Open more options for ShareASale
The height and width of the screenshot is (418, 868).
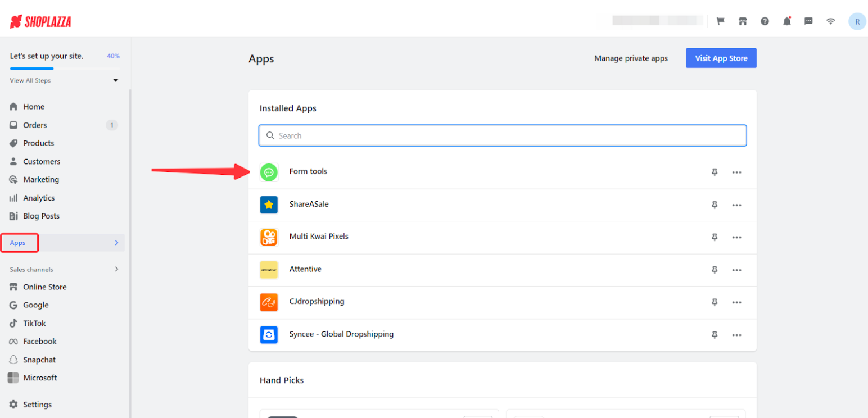[736, 205]
